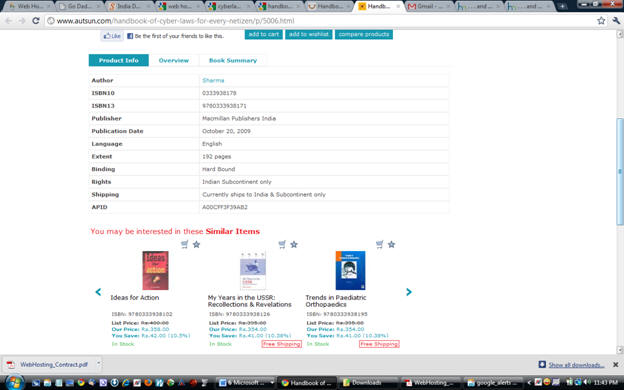624x390 pixels.
Task: Switch to the Overview tab
Action: click(x=174, y=60)
